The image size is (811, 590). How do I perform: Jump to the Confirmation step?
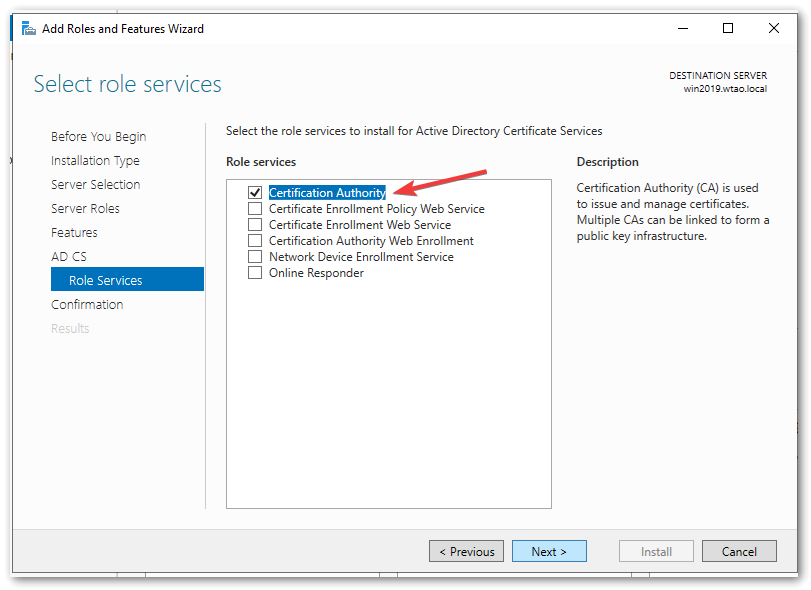tap(87, 305)
